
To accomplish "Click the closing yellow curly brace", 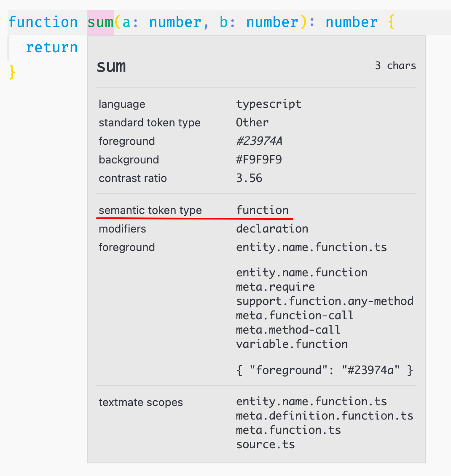I will tap(12, 72).
